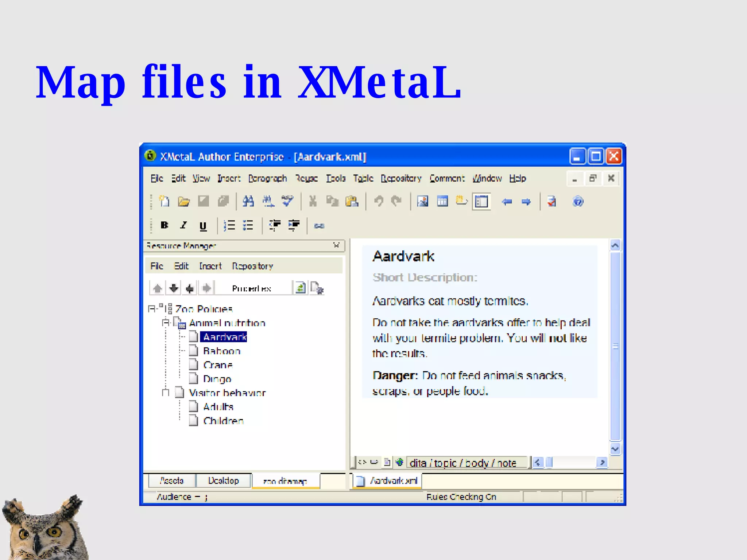The height and width of the screenshot is (560, 747).
Task: Select the Children topic
Action: point(223,421)
